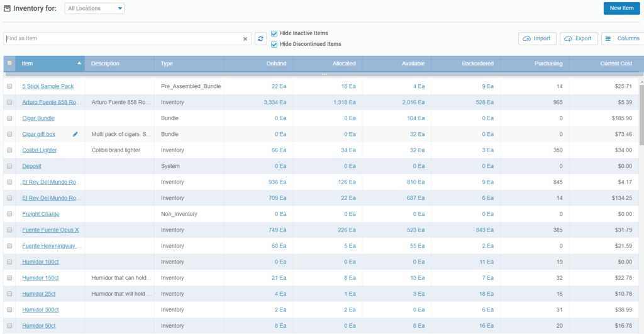Viewport: 644px width, 334px height.
Task: Click the Export cloud download button
Action: (x=579, y=38)
